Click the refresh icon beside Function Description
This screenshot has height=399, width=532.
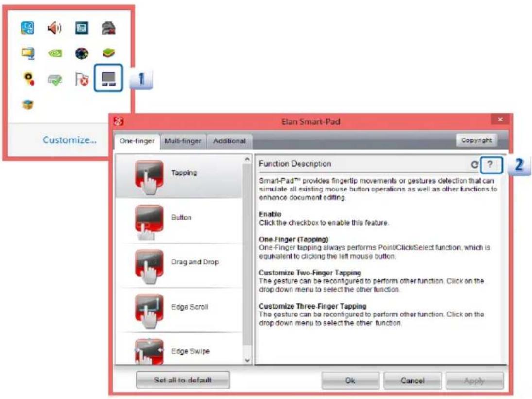pyautogui.click(x=474, y=165)
